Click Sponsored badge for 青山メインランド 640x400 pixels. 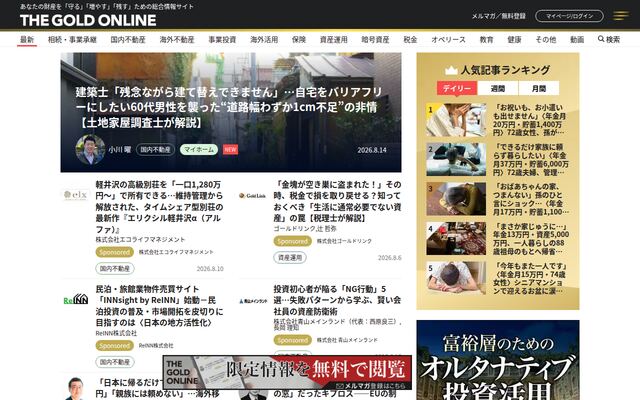click(x=292, y=340)
